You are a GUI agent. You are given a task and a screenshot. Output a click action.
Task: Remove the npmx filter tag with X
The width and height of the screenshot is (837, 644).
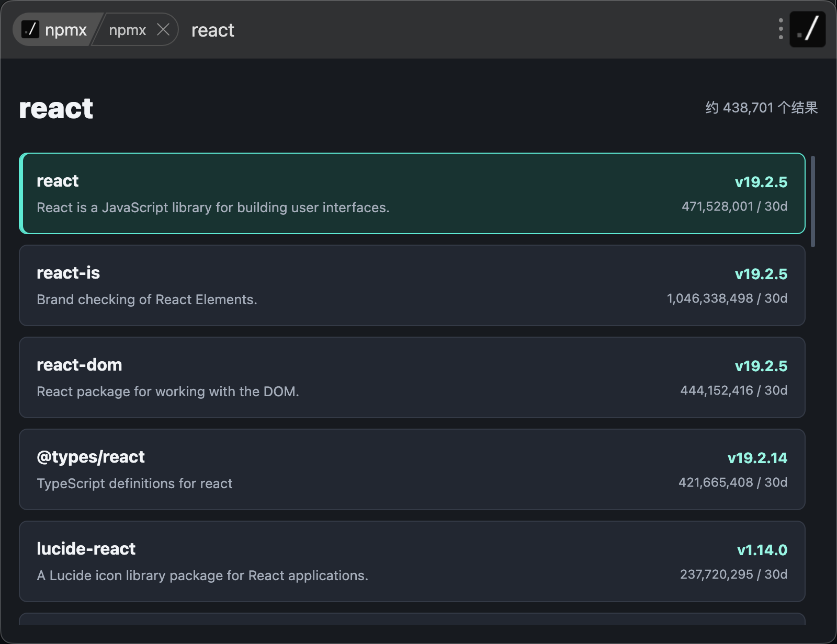(x=163, y=30)
